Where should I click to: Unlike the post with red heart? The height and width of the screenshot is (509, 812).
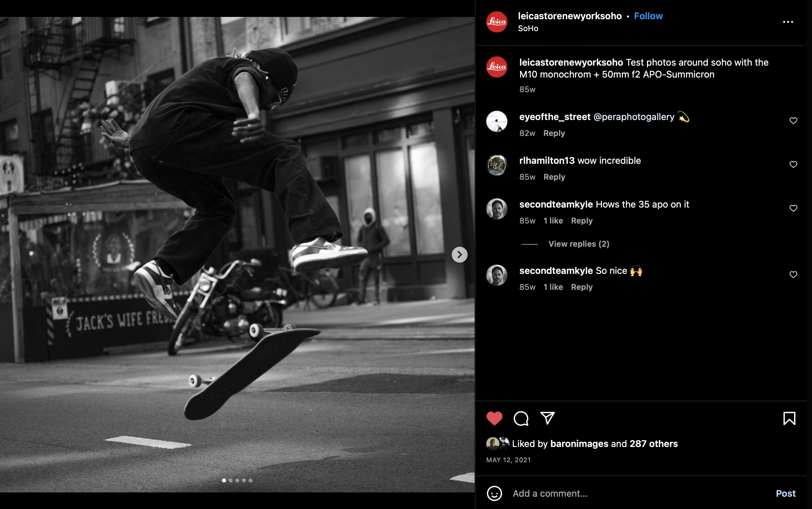[x=494, y=418]
